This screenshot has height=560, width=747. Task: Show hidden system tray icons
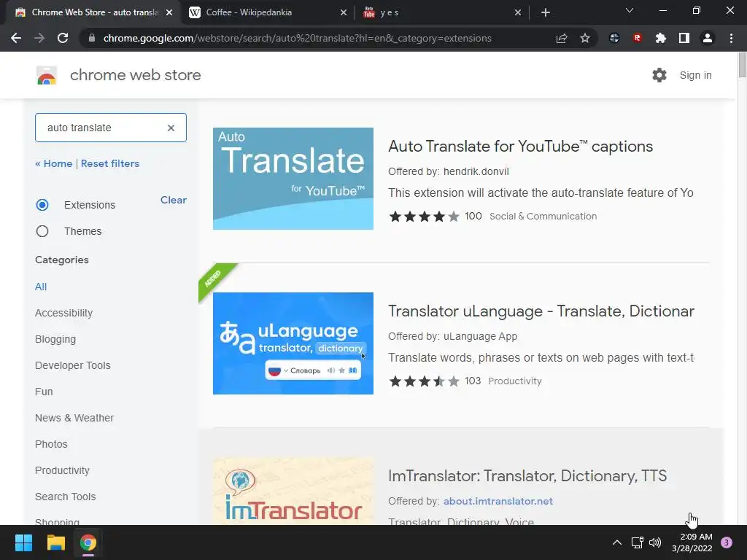point(617,542)
